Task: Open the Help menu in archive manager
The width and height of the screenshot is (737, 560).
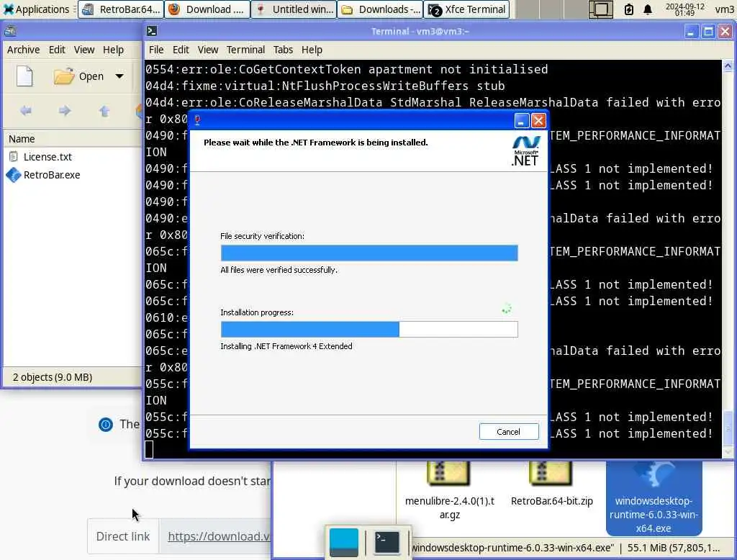Action: [x=113, y=50]
